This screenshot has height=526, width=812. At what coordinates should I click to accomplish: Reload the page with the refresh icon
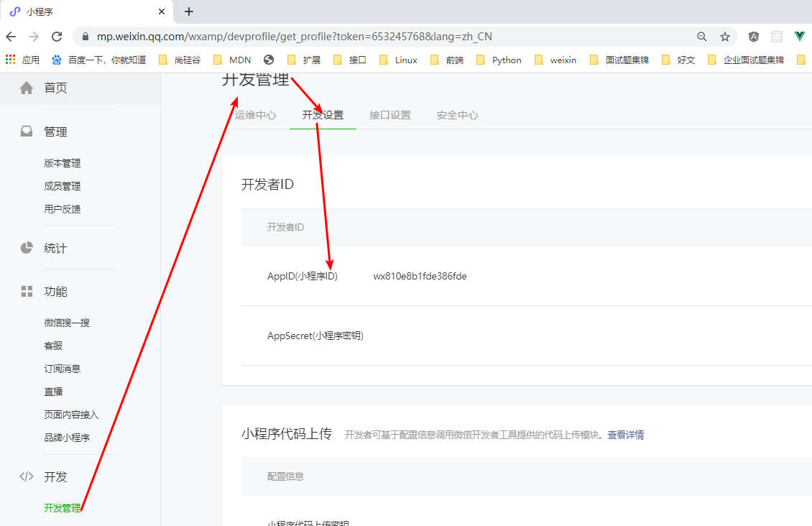57,37
